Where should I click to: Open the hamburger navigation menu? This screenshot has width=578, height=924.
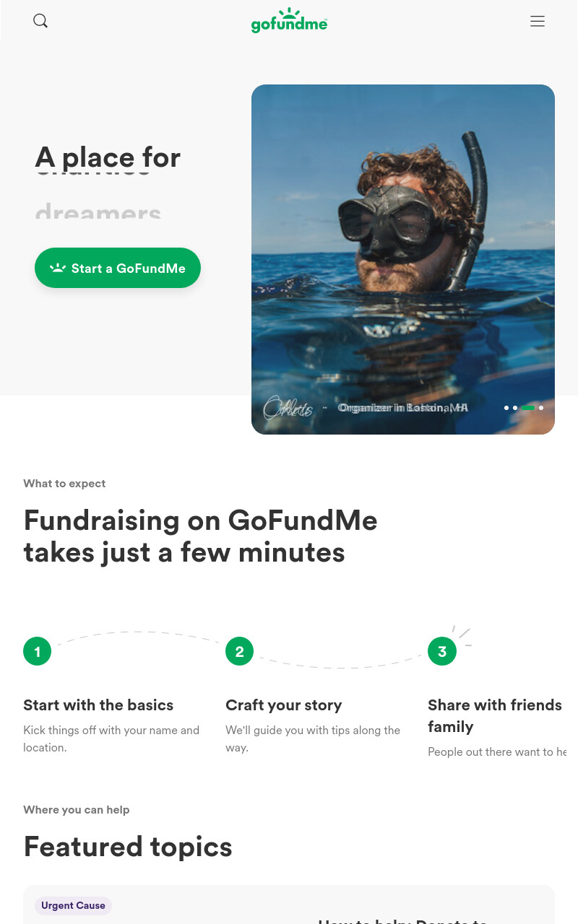click(538, 21)
